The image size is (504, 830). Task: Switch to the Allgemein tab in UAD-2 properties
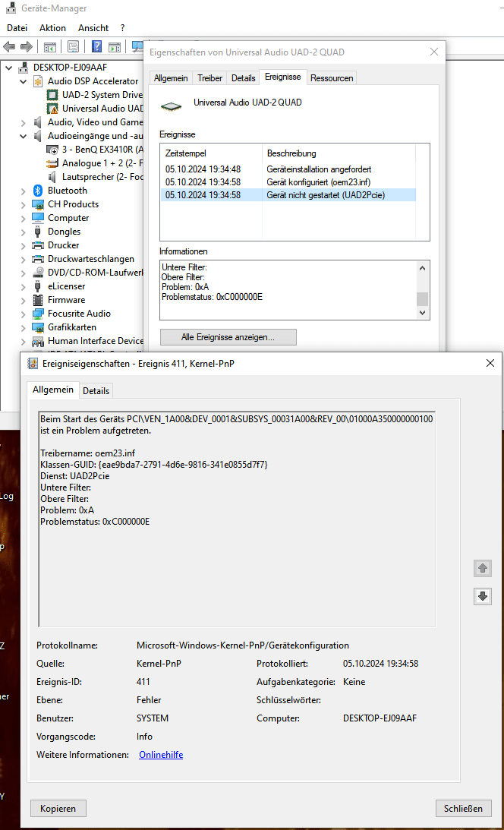[171, 78]
